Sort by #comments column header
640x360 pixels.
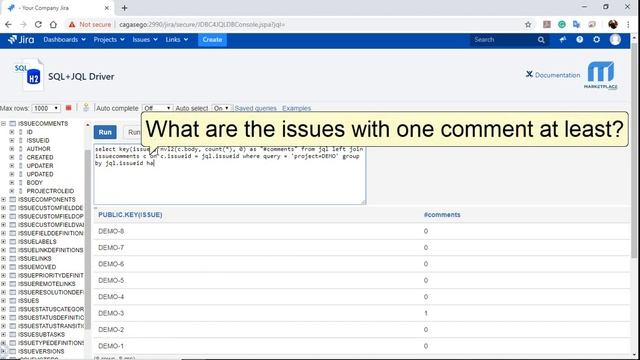[442, 215]
